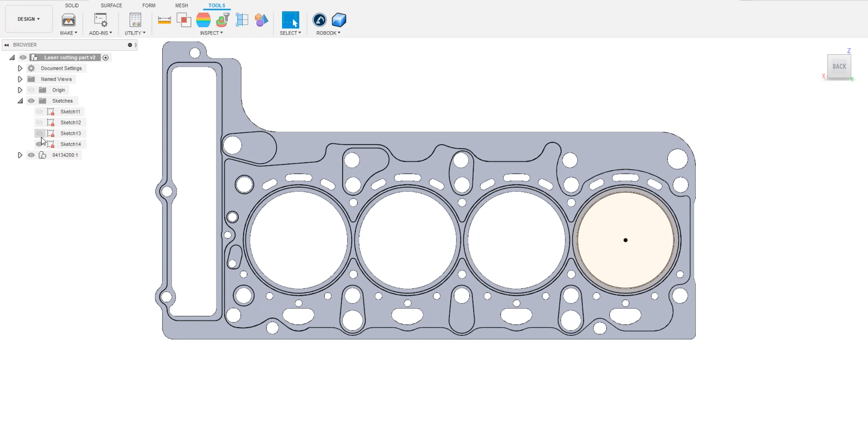Open the Scripts and Add-Ins icon
The height and width of the screenshot is (432, 868).
[x=100, y=20]
